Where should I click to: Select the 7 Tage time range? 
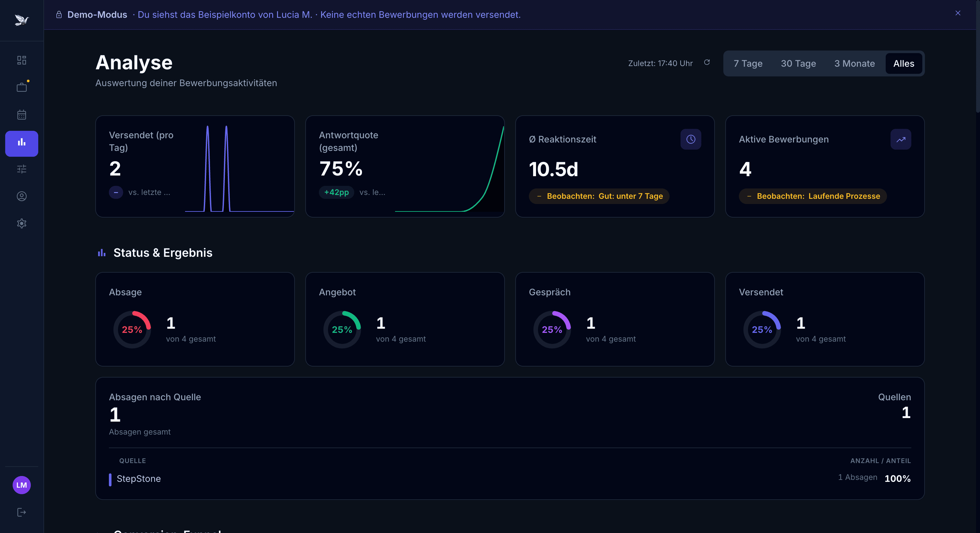click(748, 63)
